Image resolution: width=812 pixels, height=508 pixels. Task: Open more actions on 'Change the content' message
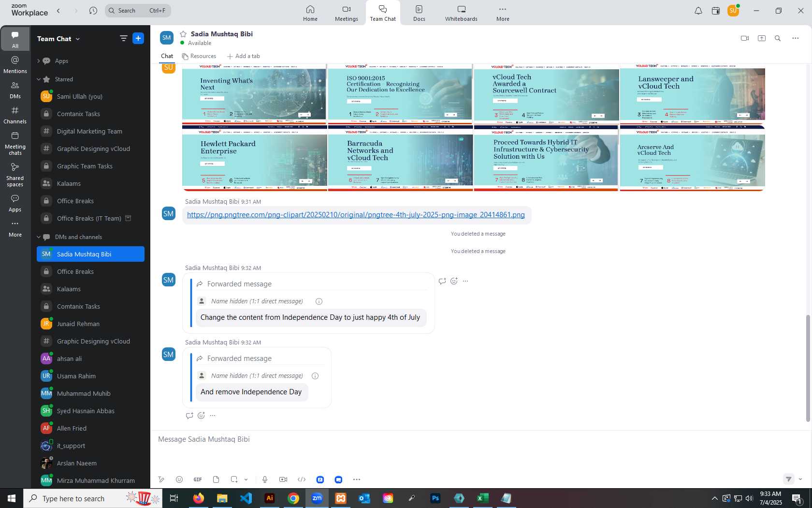pyautogui.click(x=465, y=281)
